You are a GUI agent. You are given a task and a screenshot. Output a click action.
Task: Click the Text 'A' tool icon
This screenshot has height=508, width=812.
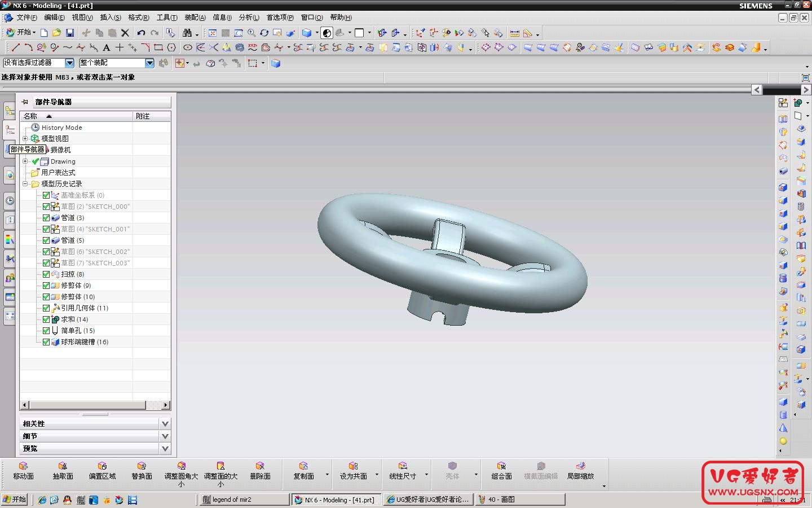(x=106, y=47)
